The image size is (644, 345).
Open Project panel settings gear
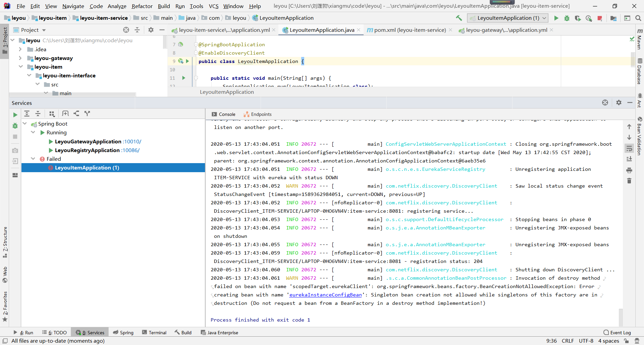(x=151, y=30)
